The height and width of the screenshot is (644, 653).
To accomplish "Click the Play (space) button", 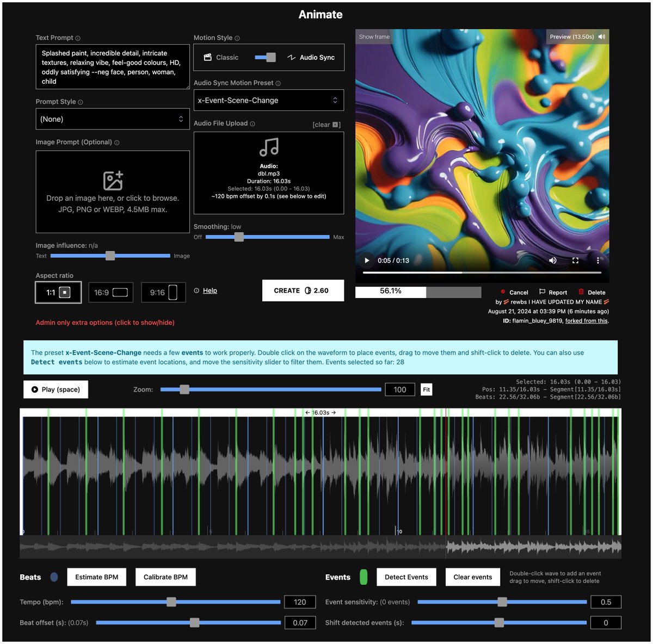I will point(56,389).
